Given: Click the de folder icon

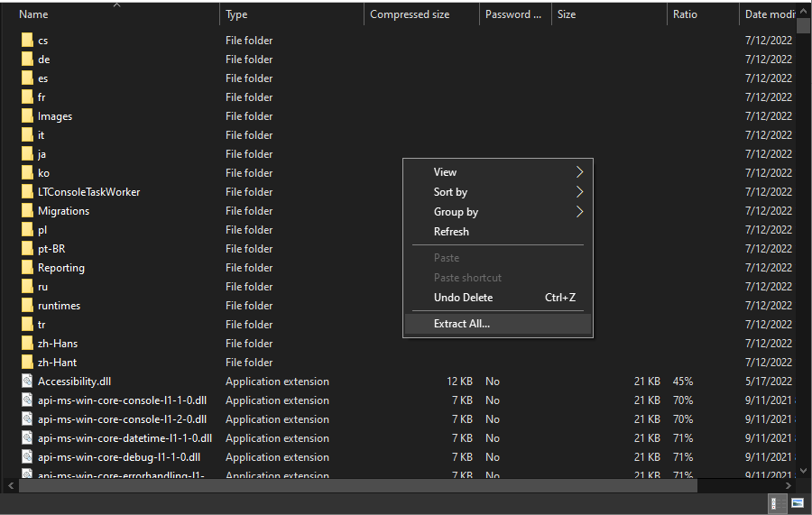Looking at the screenshot, I should pyautogui.click(x=27, y=59).
